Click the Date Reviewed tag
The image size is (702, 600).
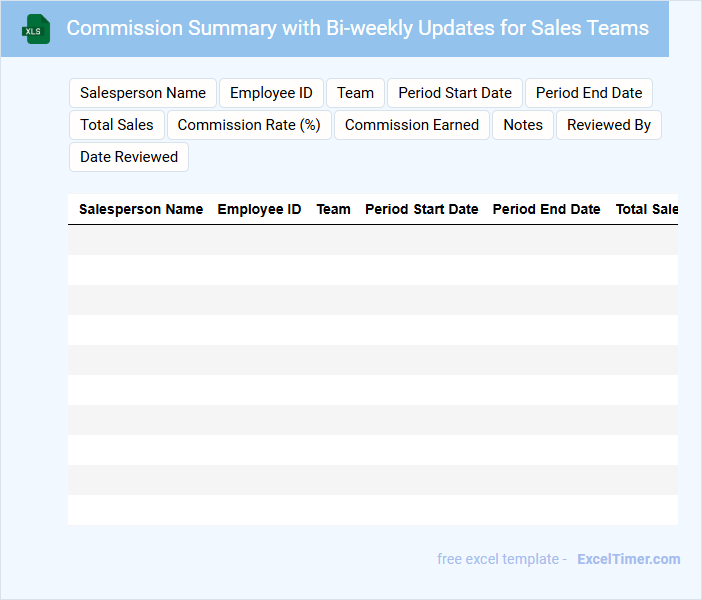point(129,157)
